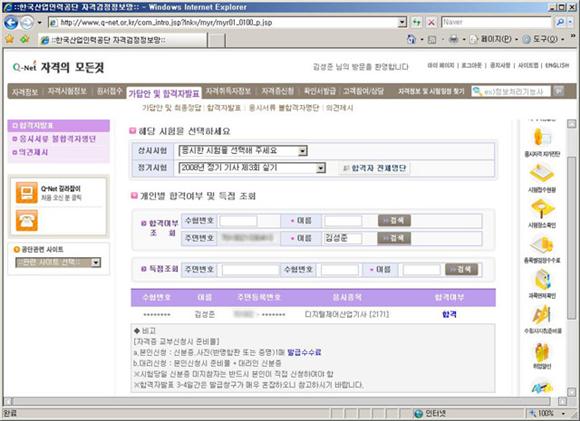Select the 자격증신청 nav menu
Screen dimensions: 580x421
pyautogui.click(x=277, y=91)
